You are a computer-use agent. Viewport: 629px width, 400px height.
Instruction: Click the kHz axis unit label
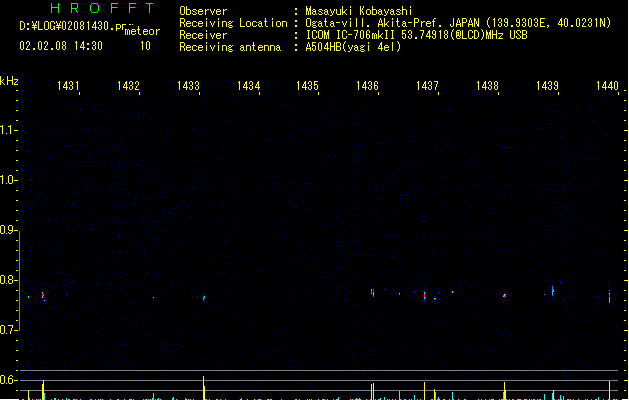click(x=9, y=81)
